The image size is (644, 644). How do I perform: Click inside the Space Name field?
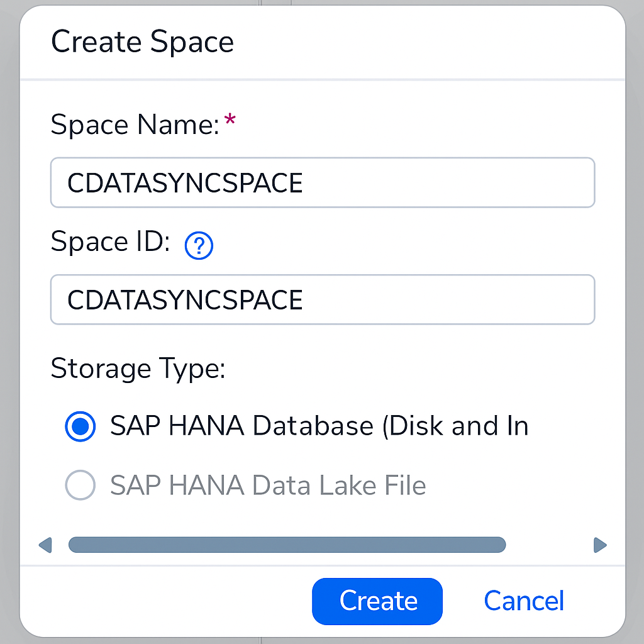322,182
